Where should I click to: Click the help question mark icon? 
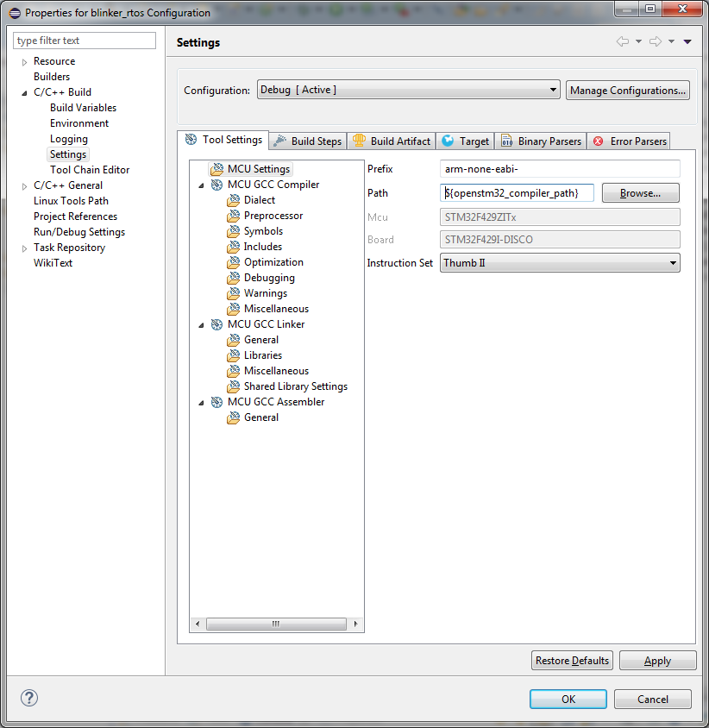[x=28, y=699]
